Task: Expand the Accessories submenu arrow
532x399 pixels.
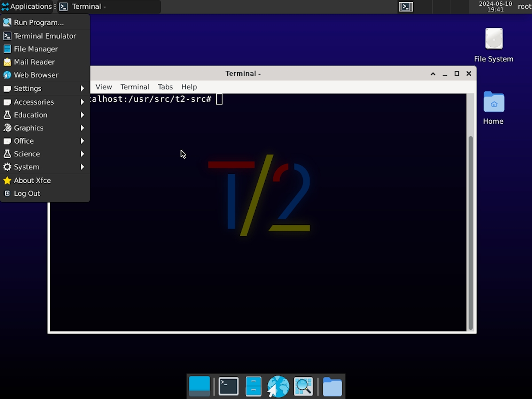Action: 82,102
